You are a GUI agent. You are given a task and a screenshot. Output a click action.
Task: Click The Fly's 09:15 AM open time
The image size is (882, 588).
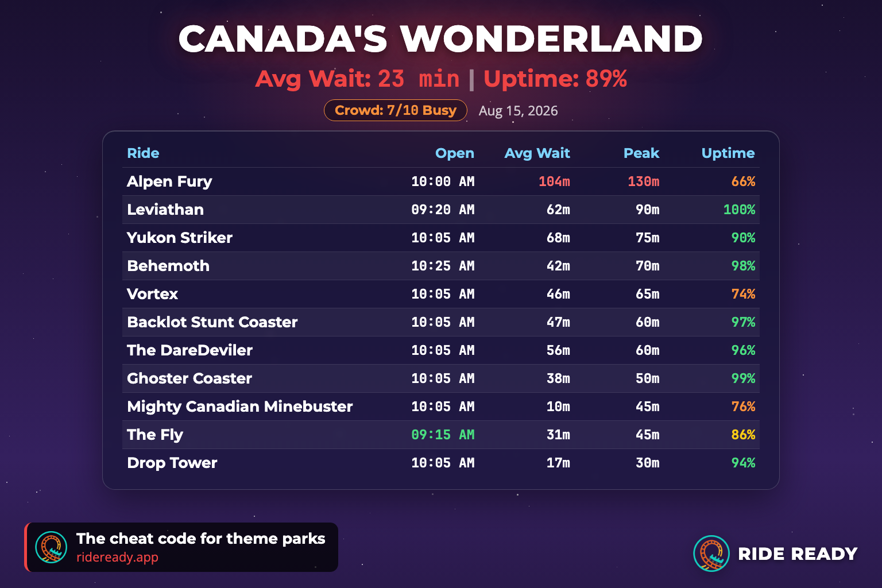pos(443,435)
